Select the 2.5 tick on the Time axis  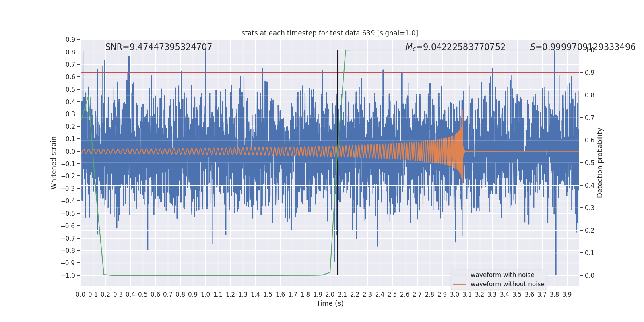(392, 295)
